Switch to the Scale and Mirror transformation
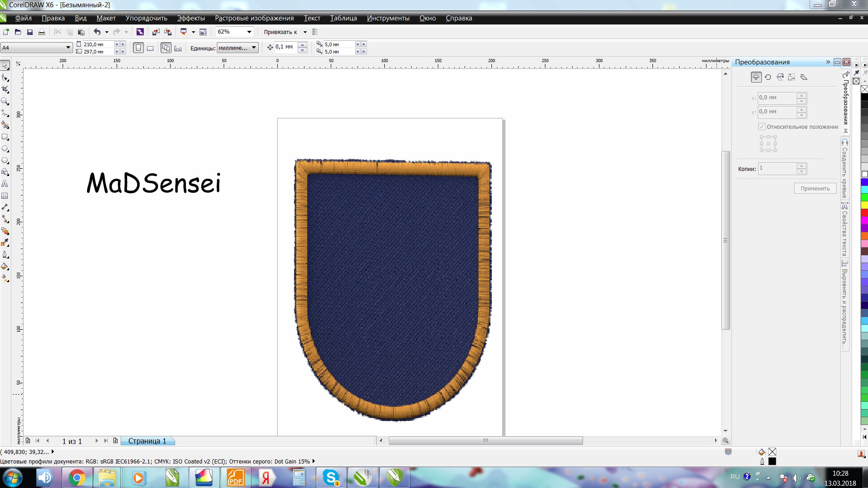 click(780, 77)
